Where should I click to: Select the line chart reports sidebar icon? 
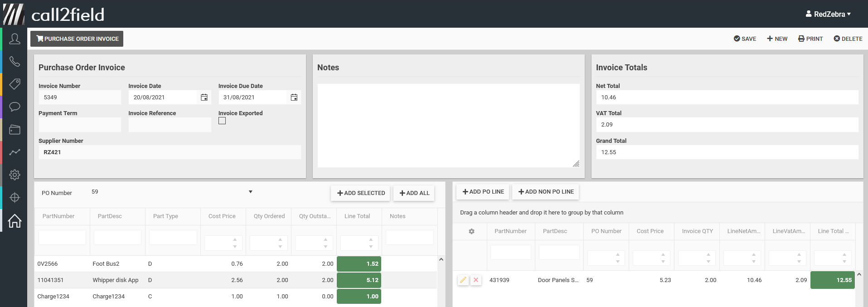[x=15, y=152]
